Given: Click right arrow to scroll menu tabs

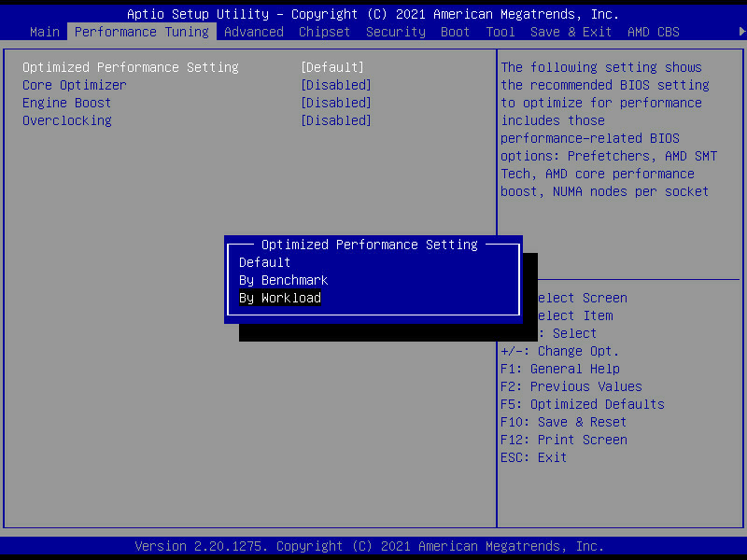Looking at the screenshot, I should [x=741, y=32].
